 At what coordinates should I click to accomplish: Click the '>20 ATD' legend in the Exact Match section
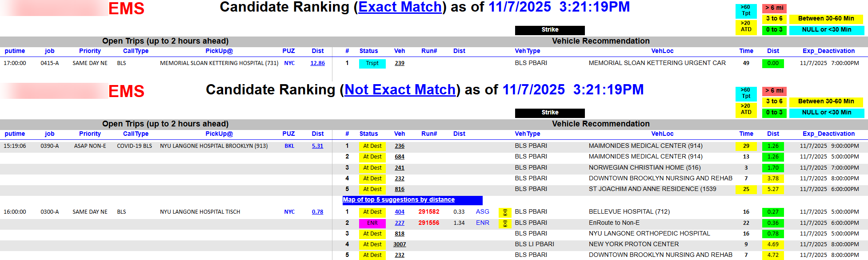(x=746, y=27)
